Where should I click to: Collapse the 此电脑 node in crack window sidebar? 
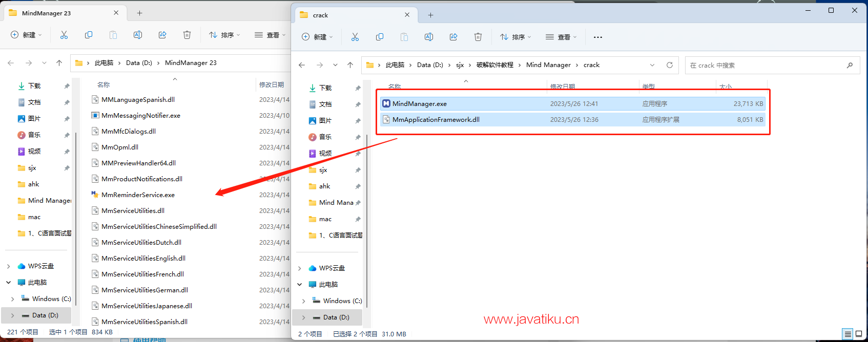coord(300,285)
